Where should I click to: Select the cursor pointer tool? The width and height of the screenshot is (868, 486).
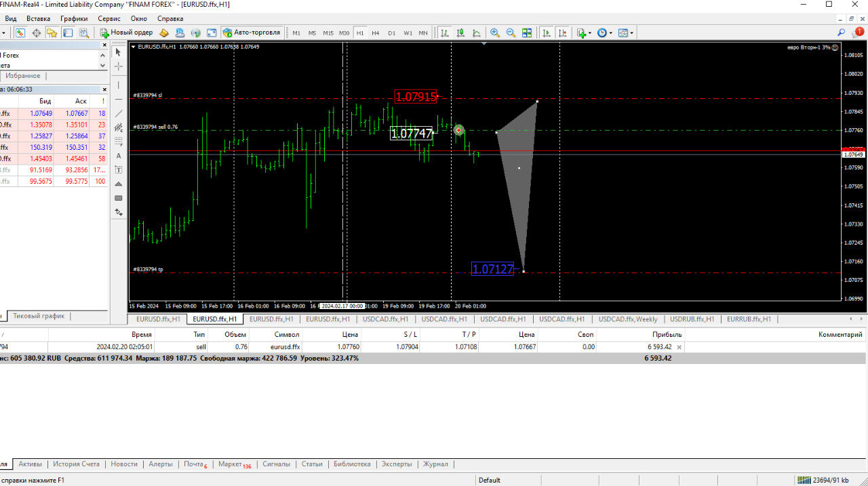[x=119, y=52]
